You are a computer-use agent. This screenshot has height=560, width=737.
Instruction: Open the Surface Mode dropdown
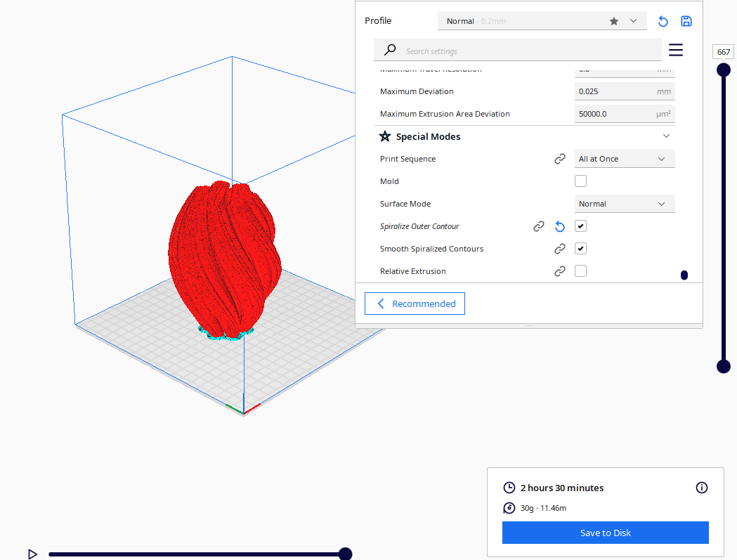pos(625,204)
